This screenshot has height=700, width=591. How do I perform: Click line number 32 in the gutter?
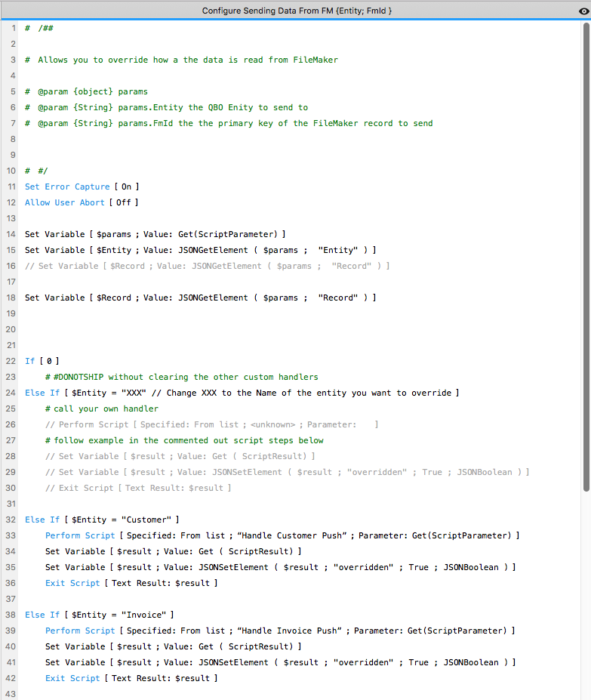[x=11, y=520]
